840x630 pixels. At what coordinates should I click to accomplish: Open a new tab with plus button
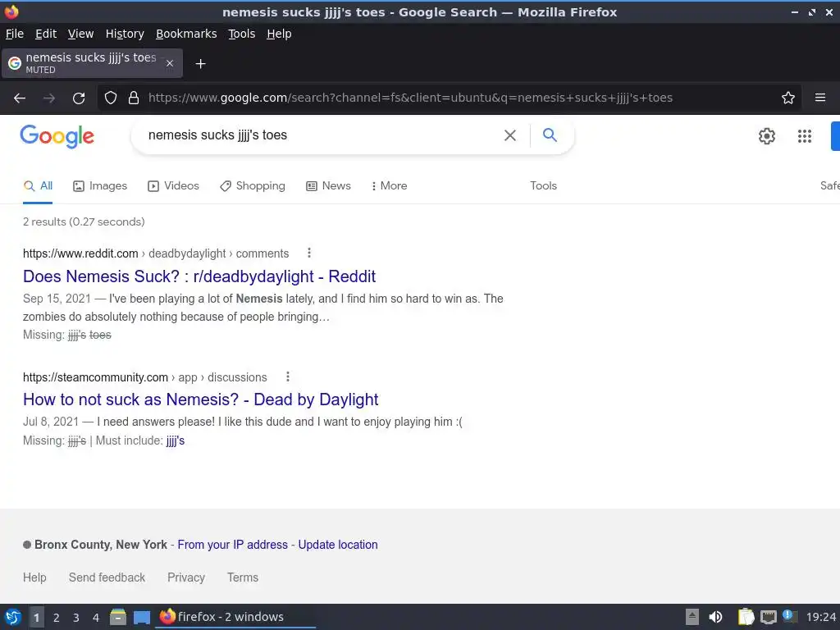click(200, 64)
